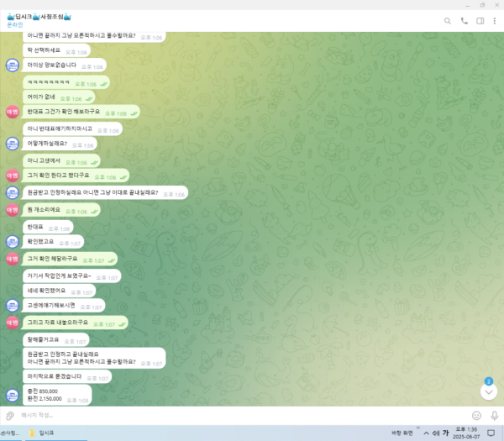Click pink avatar beside 뭔 개소리에요
The height and width of the screenshot is (441, 504).
click(13, 210)
